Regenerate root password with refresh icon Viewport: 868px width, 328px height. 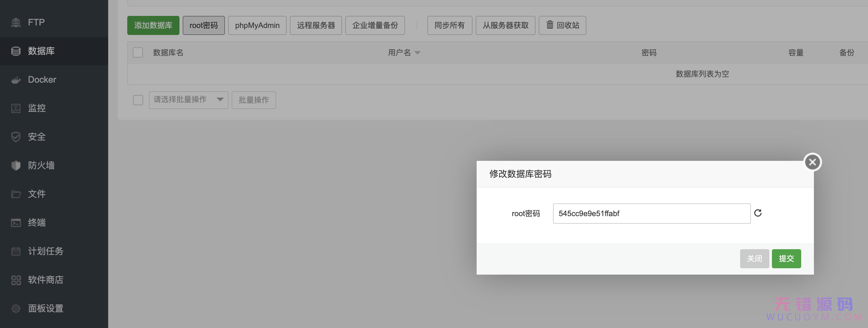click(758, 213)
